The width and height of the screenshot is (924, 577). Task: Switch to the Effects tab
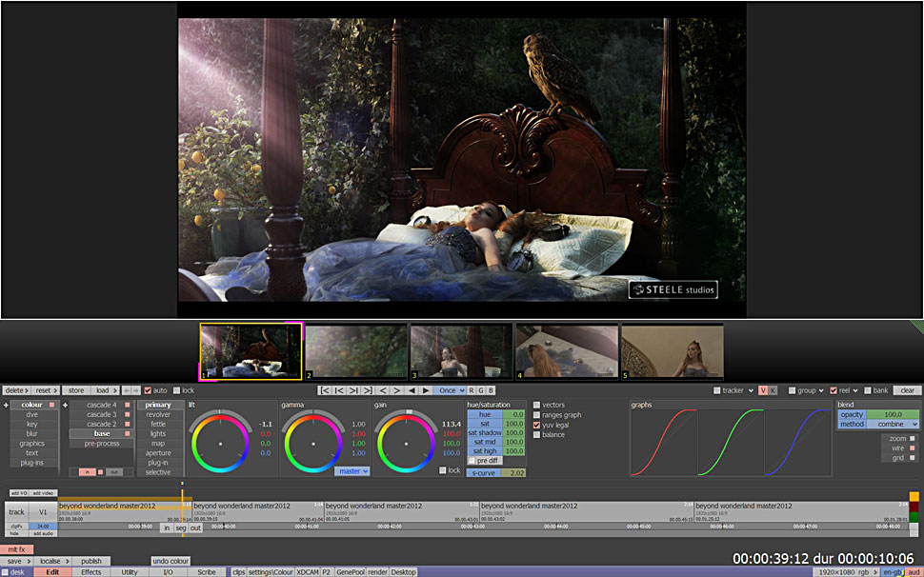pyautogui.click(x=91, y=572)
